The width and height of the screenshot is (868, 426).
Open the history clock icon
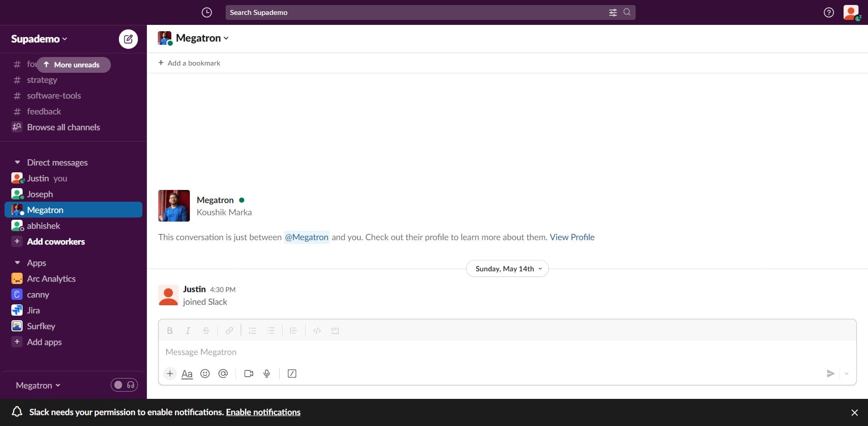pyautogui.click(x=207, y=13)
